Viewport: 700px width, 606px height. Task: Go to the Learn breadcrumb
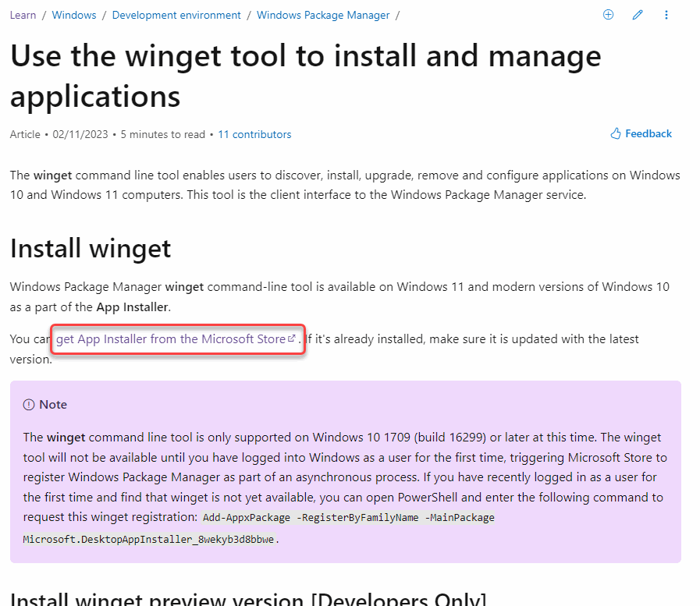click(x=23, y=15)
